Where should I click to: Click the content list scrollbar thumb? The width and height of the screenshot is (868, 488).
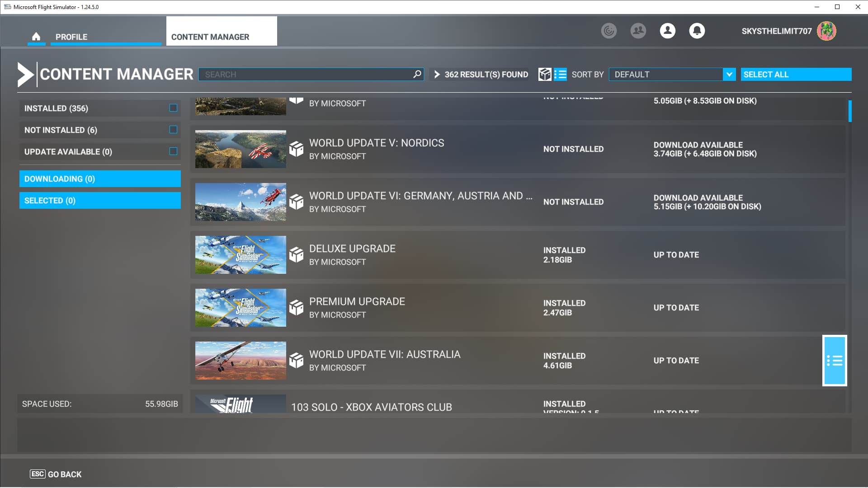point(850,111)
